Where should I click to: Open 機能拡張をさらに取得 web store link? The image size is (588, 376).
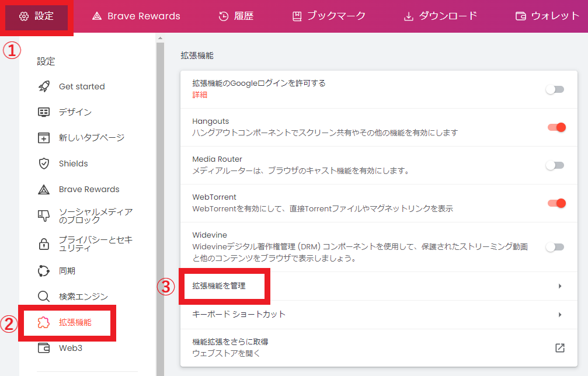pos(379,347)
